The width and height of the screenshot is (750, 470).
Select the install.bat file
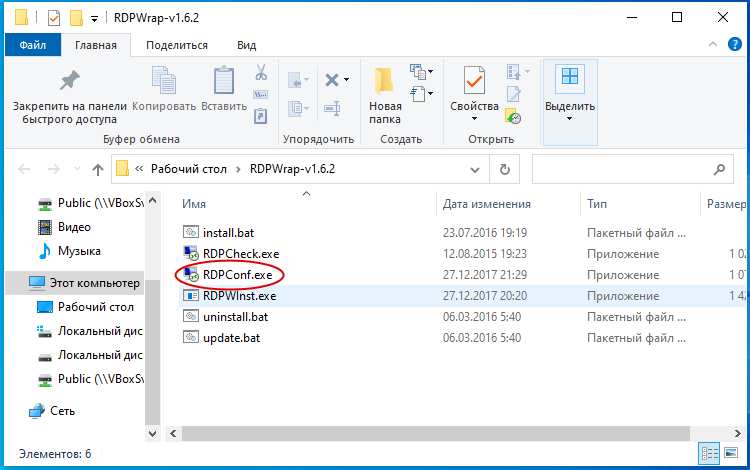[229, 233]
